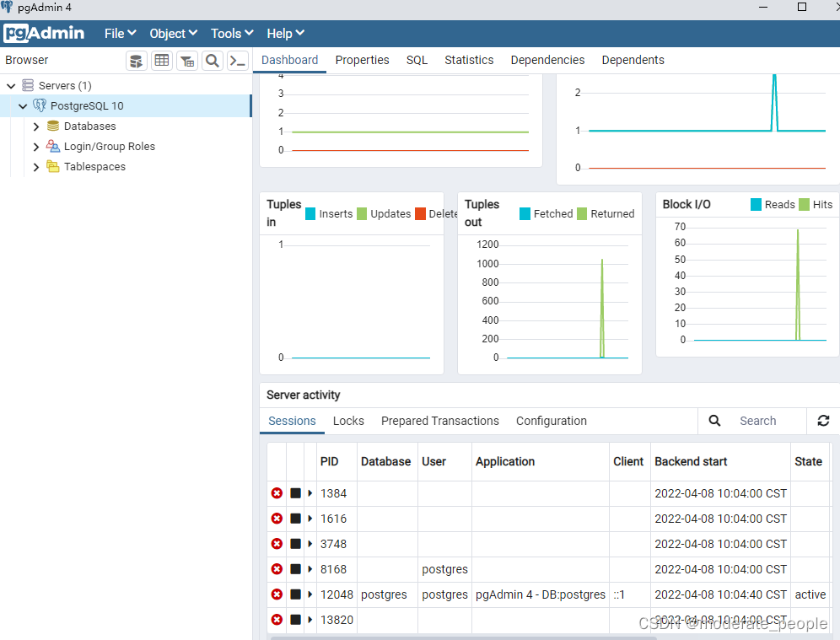Expand the Databases tree node
Viewport: 840px width, 640px height.
click(x=36, y=126)
